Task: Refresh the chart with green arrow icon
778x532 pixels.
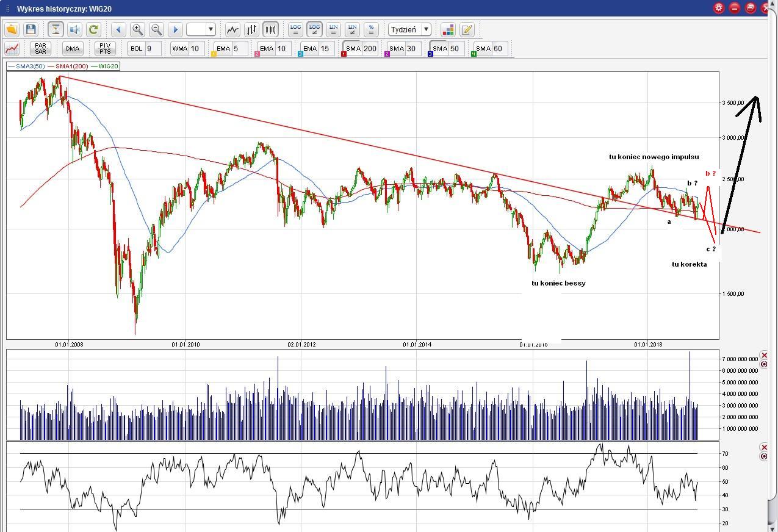Action: click(93, 29)
